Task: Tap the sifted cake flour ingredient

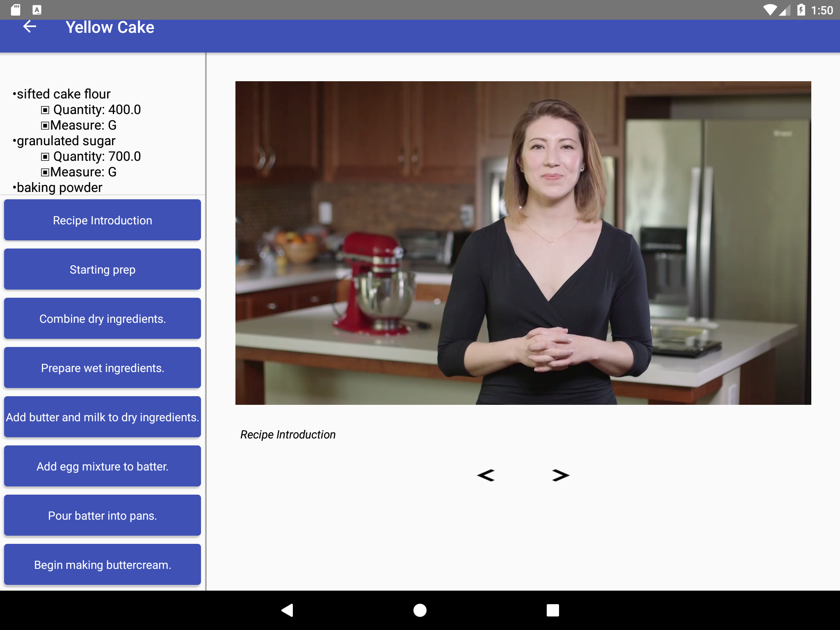Action: pos(64,94)
